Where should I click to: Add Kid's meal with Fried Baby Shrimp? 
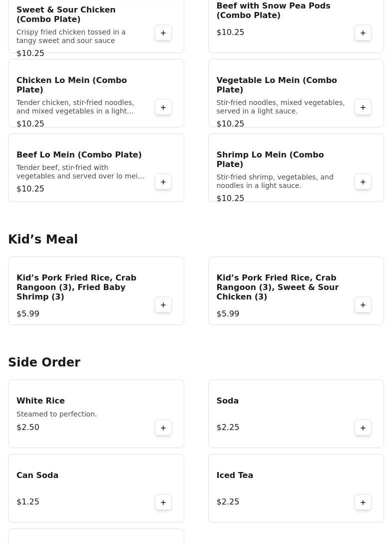163,305
